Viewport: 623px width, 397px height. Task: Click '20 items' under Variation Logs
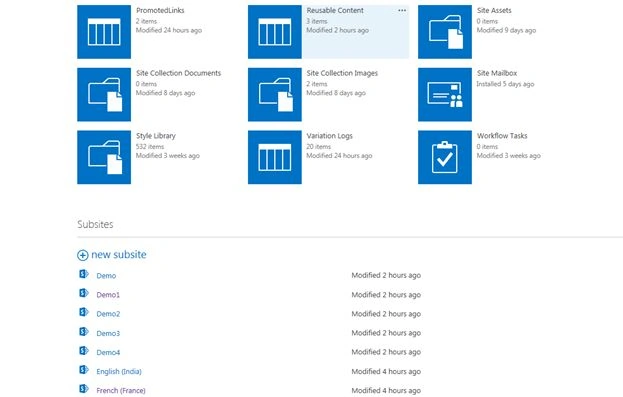pos(319,147)
